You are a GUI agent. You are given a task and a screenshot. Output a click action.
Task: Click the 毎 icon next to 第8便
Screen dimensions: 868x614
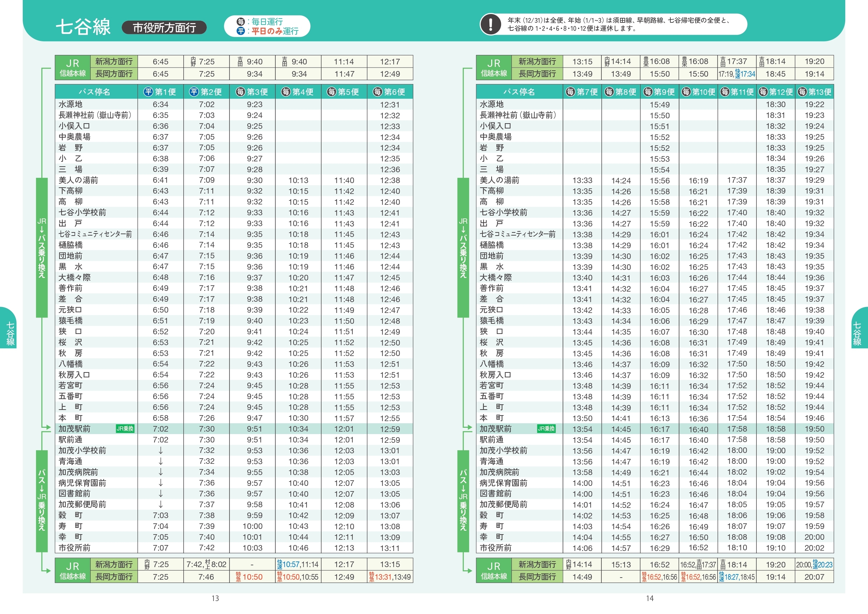pos(609,92)
